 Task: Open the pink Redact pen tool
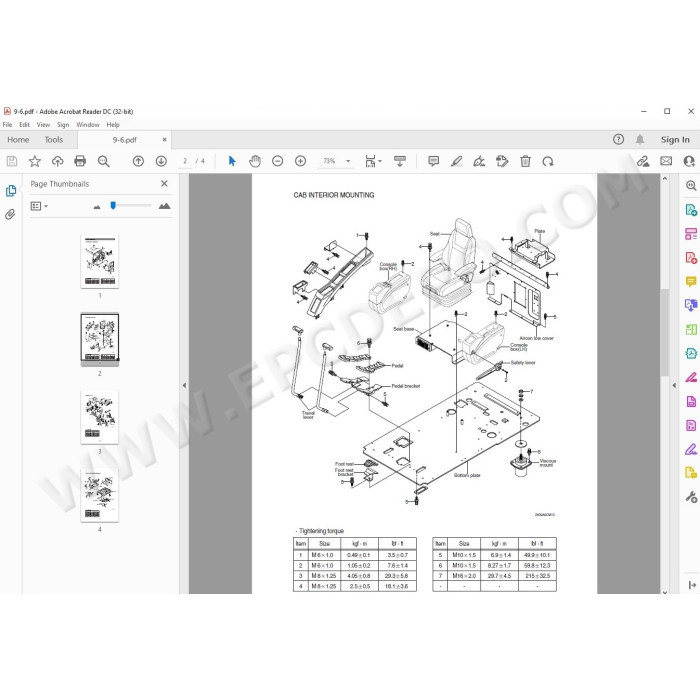pos(691,377)
